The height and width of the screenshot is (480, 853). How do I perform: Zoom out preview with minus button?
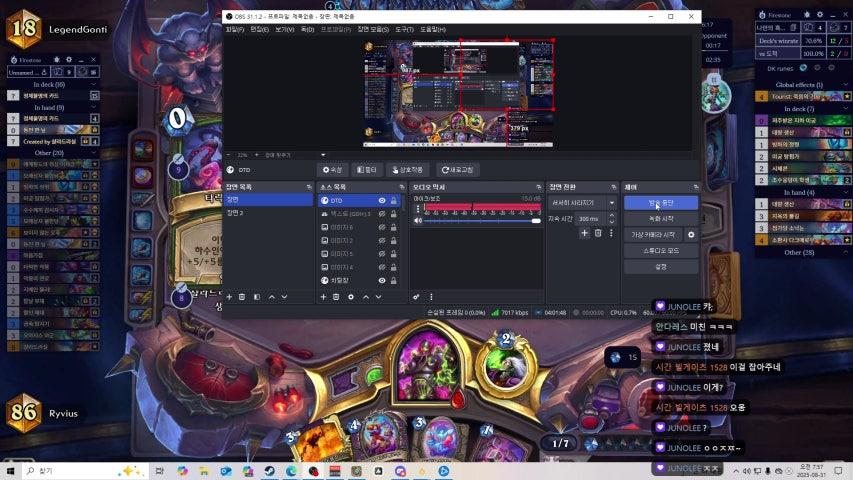[x=228, y=155]
